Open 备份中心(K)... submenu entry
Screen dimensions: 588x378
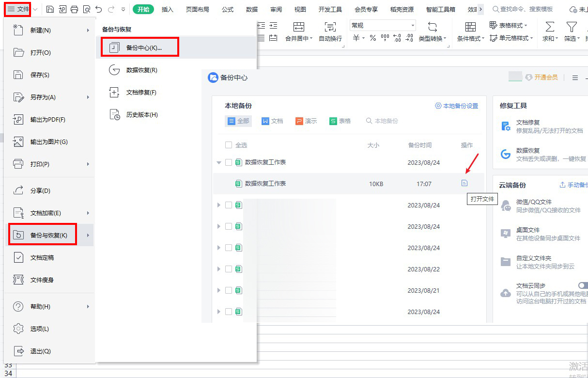click(x=176, y=47)
